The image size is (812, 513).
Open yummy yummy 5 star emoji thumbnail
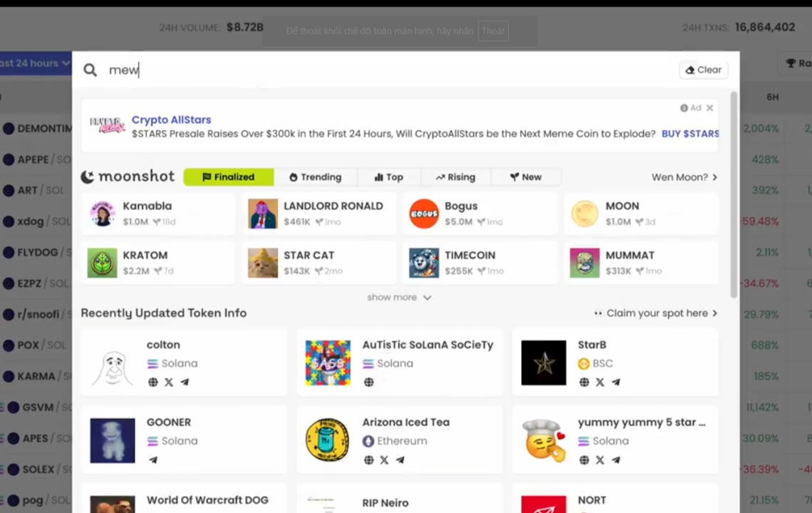[543, 440]
